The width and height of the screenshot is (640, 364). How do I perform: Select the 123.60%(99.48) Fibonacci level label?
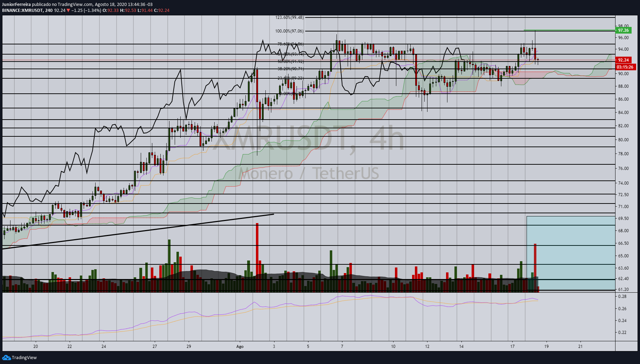290,17
